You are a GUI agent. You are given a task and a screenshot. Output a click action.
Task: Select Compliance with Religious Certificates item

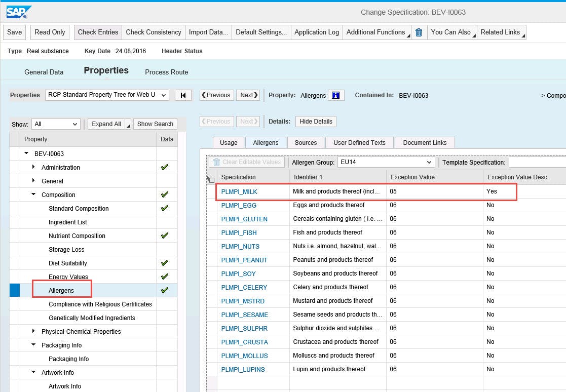pos(100,304)
